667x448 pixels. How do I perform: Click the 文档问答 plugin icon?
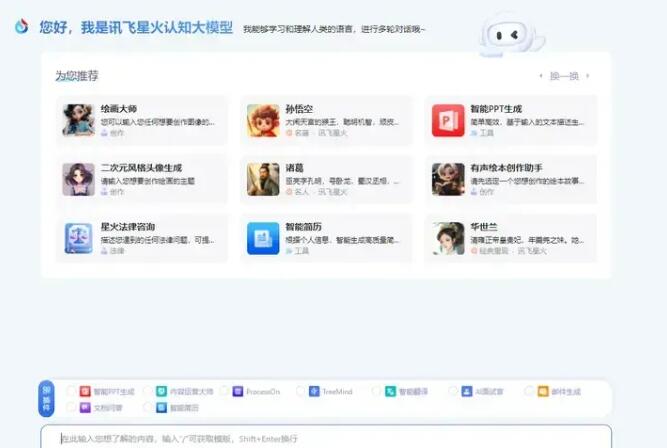point(85,408)
